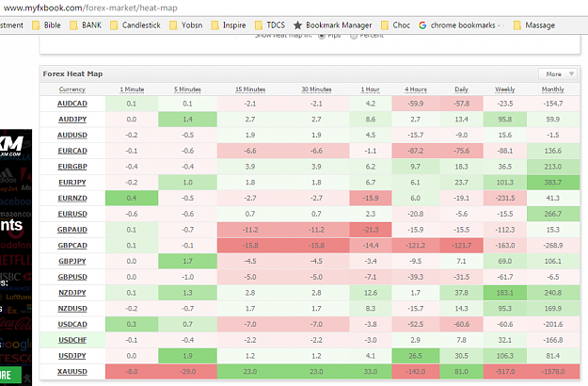
Task: Open the Google chrome bookmarks icon
Action: (422, 25)
